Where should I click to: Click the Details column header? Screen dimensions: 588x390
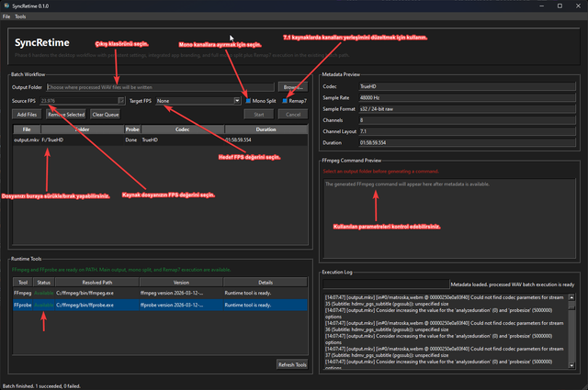point(266,283)
